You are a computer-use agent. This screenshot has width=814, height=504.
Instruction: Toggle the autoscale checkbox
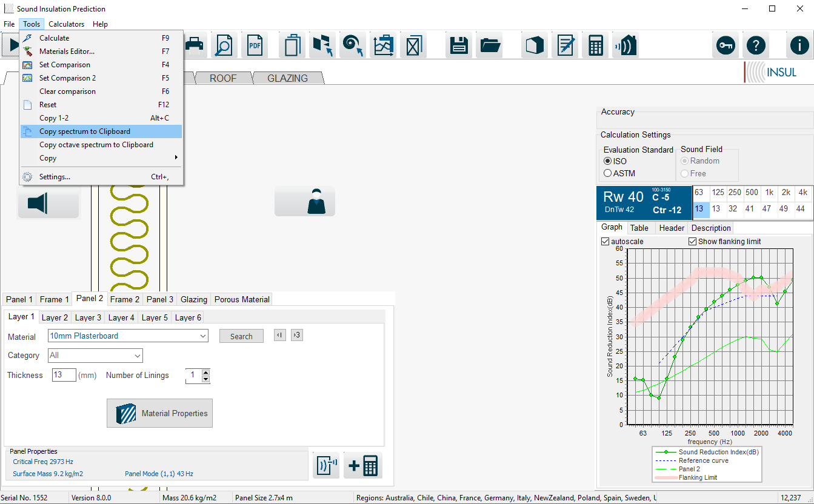(x=622, y=241)
